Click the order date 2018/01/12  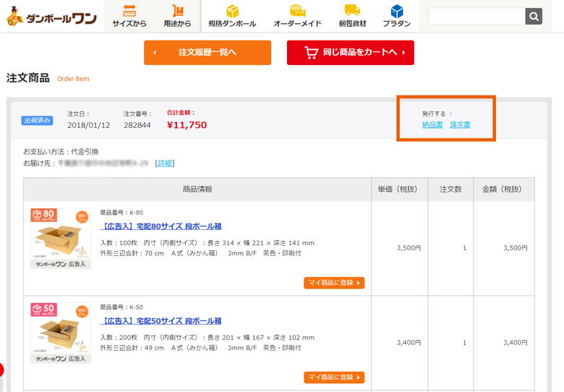point(88,125)
